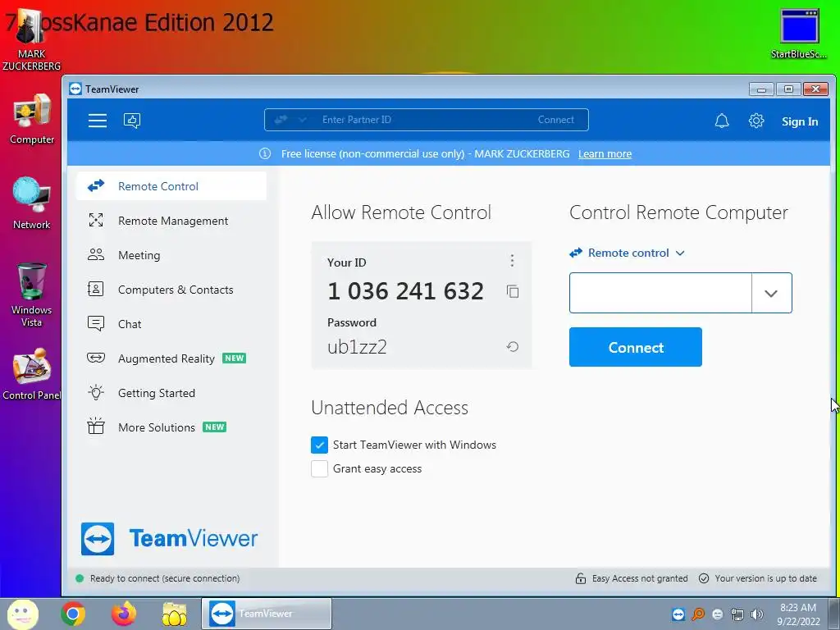Click Ready to connect status text
Image resolution: width=840 pixels, height=630 pixels.
[x=165, y=578]
